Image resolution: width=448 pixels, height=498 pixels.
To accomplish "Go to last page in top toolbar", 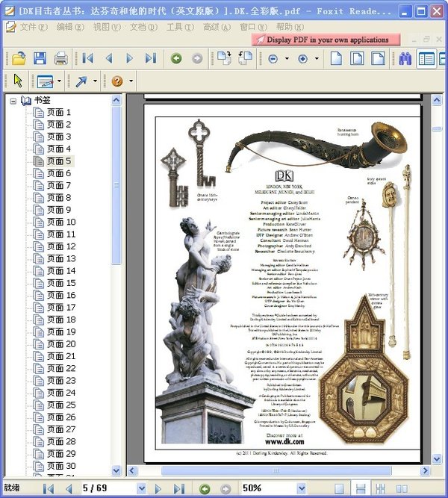I will 151,58.
